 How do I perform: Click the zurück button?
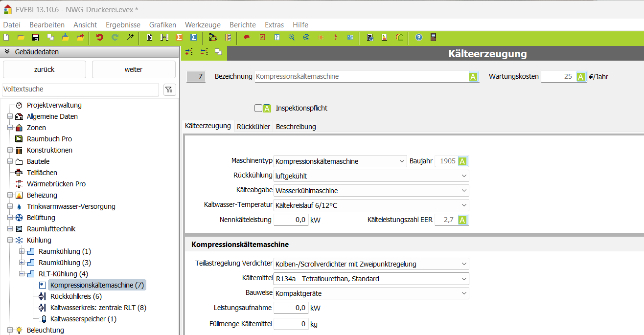[x=45, y=69]
